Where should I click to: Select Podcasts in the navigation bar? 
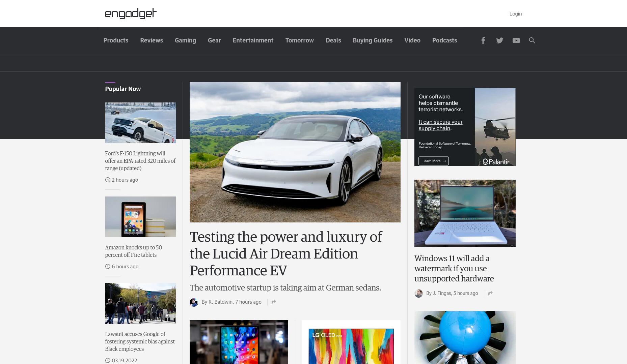444,40
